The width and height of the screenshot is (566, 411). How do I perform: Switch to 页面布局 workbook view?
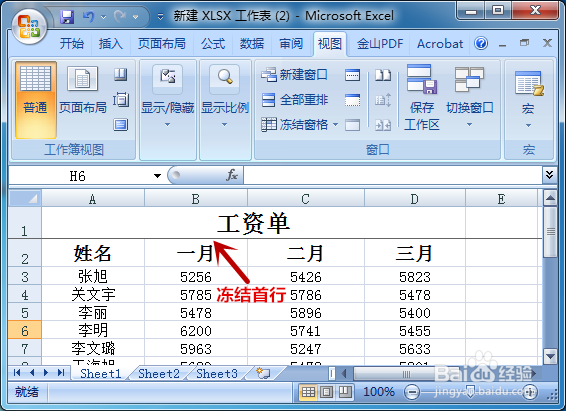click(83, 90)
